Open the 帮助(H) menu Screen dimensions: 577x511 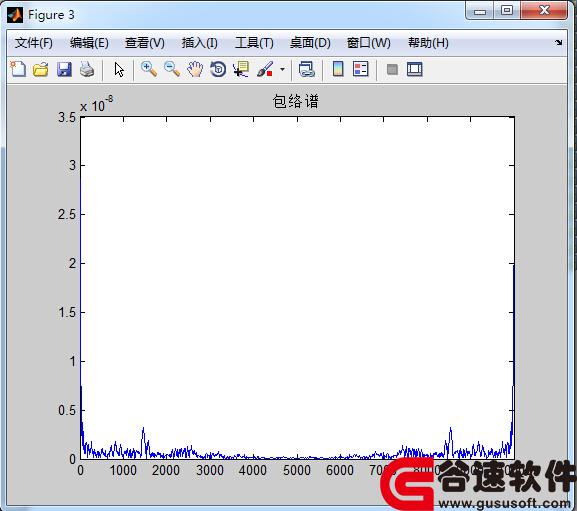pos(428,43)
